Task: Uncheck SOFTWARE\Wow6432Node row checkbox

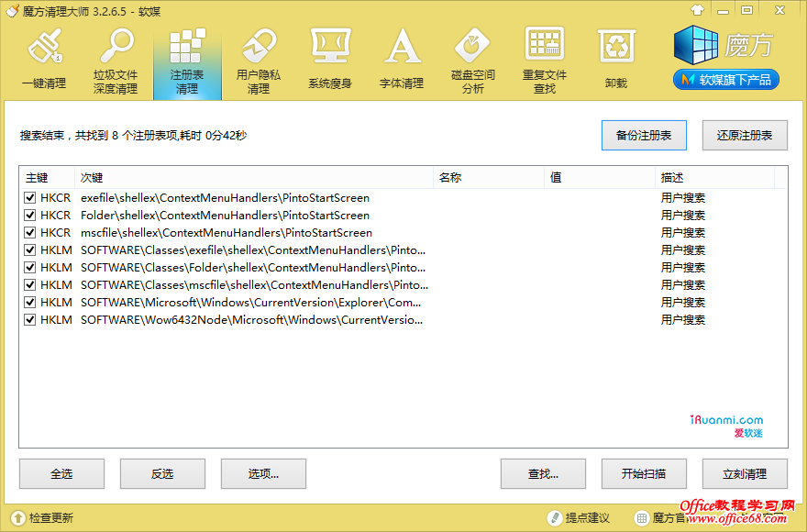Action: pyautogui.click(x=30, y=320)
